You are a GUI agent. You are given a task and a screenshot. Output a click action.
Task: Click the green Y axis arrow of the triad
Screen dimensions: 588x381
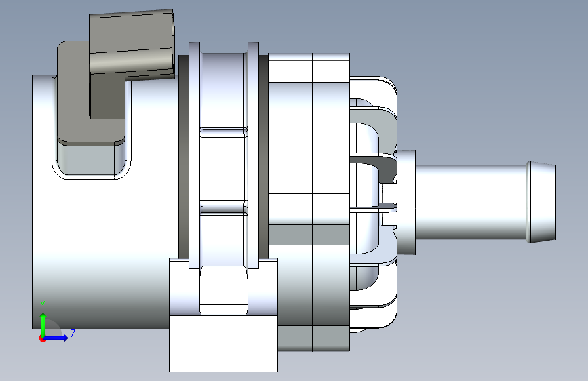[43, 325]
